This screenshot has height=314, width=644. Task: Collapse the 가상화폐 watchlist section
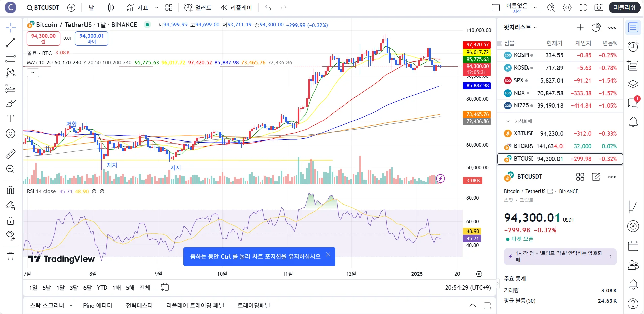coord(508,121)
